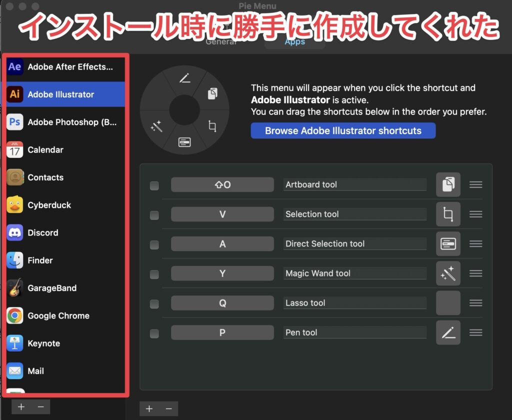Viewport: 512px width, 420px height.
Task: Set an icon for the Lasso tool row
Action: click(448, 303)
